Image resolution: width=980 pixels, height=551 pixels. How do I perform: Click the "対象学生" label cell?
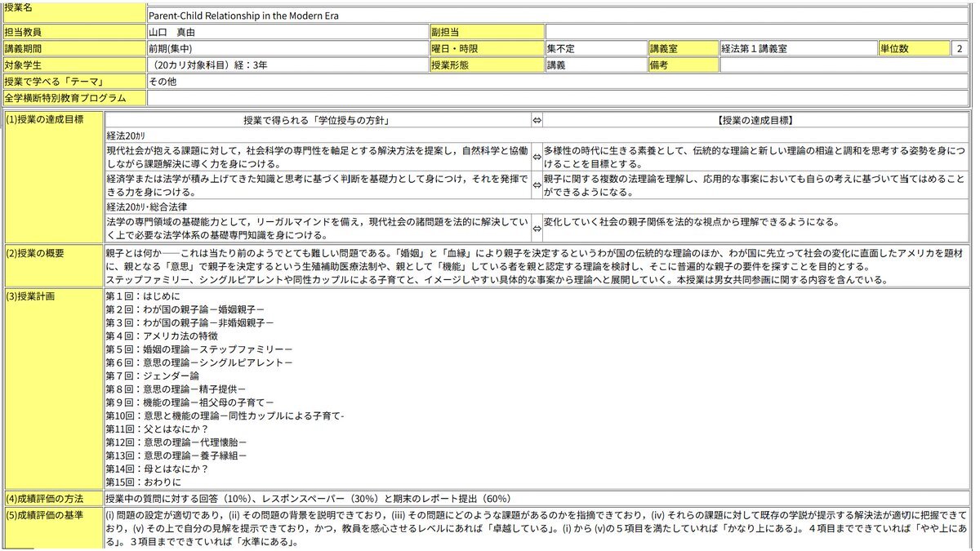pos(74,64)
